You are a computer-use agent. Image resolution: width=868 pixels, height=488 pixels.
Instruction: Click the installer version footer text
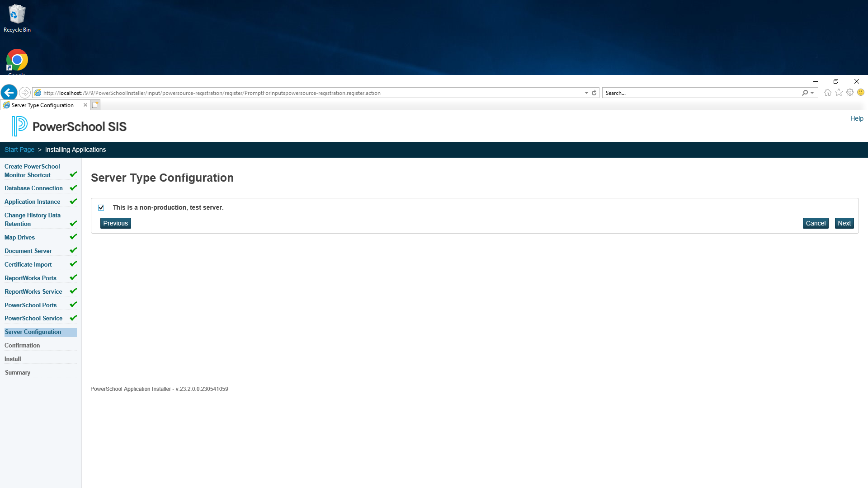coord(159,389)
